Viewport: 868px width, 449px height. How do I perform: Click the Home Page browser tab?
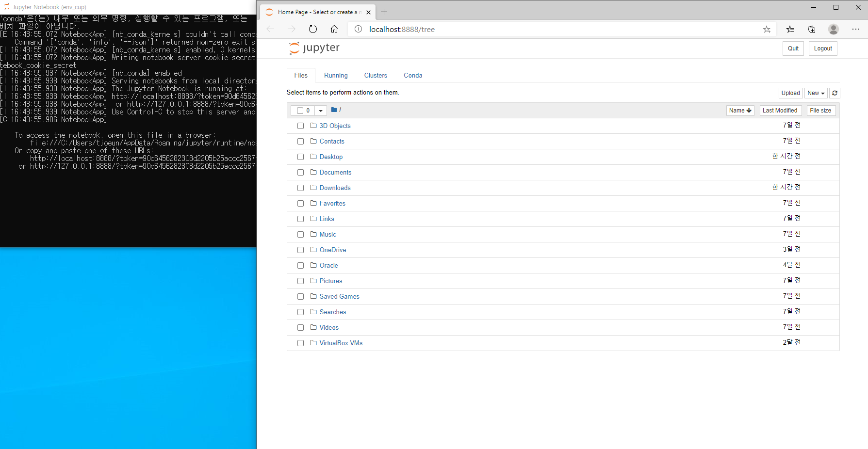[318, 12]
